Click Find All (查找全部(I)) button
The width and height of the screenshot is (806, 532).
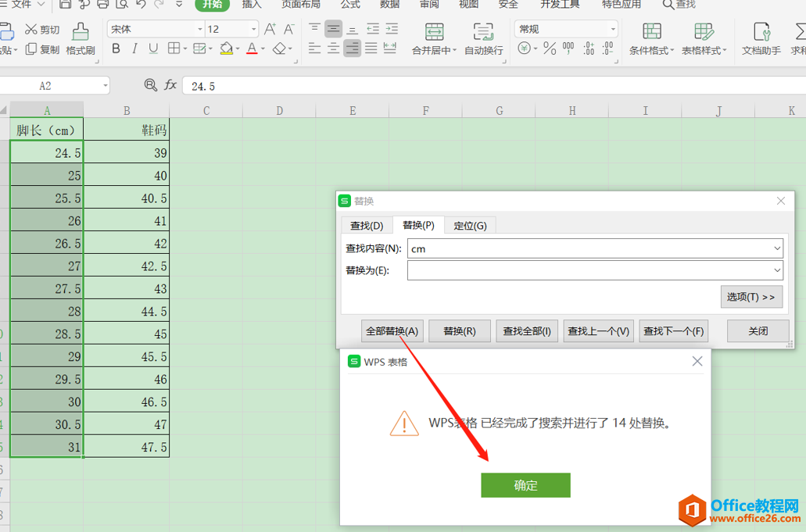click(527, 331)
